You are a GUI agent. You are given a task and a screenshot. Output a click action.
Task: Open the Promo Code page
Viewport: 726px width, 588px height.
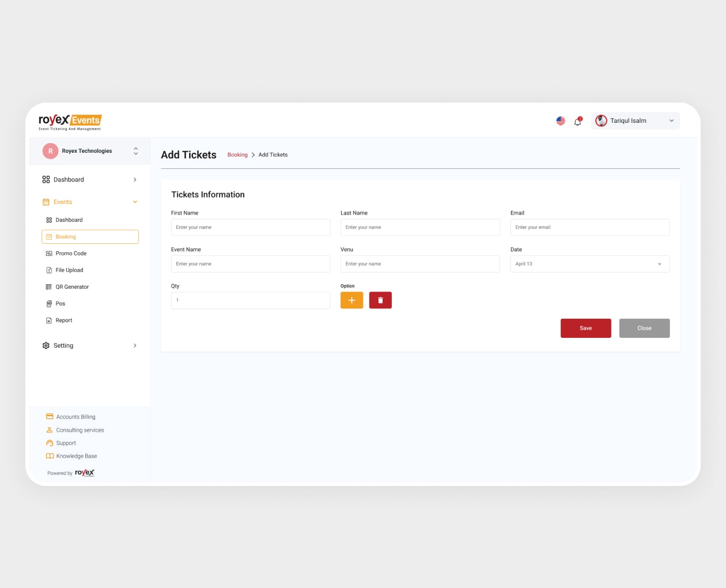tap(71, 254)
